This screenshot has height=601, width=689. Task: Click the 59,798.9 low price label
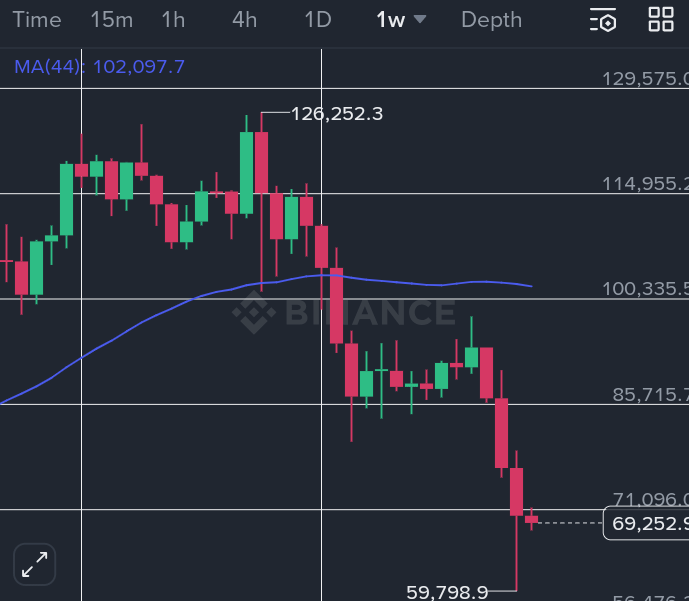click(447, 592)
